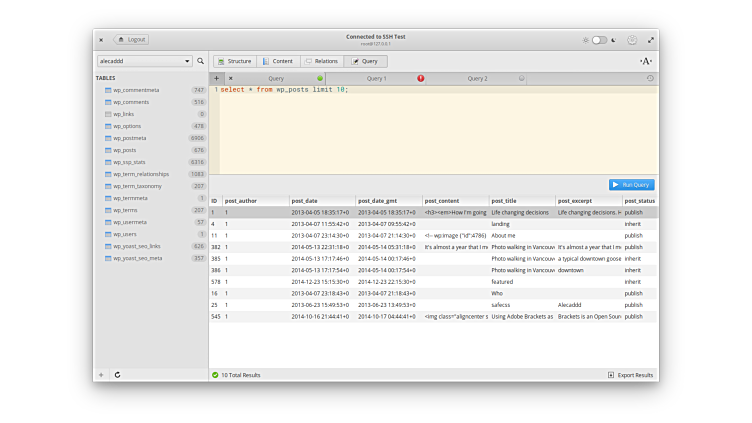
Task: Open the round settings icon in title bar
Action: pyautogui.click(x=631, y=40)
